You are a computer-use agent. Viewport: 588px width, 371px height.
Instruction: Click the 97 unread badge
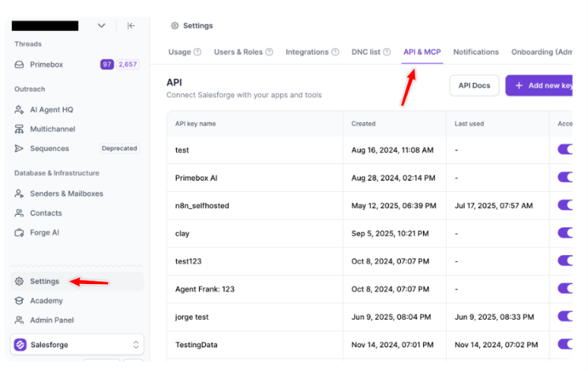point(107,65)
